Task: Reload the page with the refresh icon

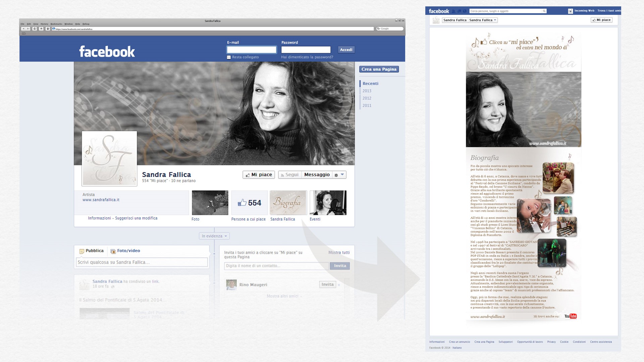Action: coord(35,29)
